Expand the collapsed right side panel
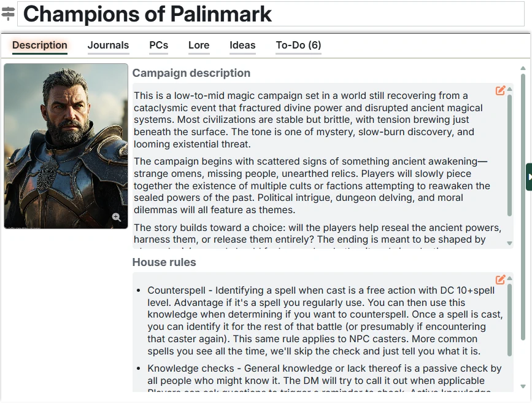 pyautogui.click(x=528, y=177)
